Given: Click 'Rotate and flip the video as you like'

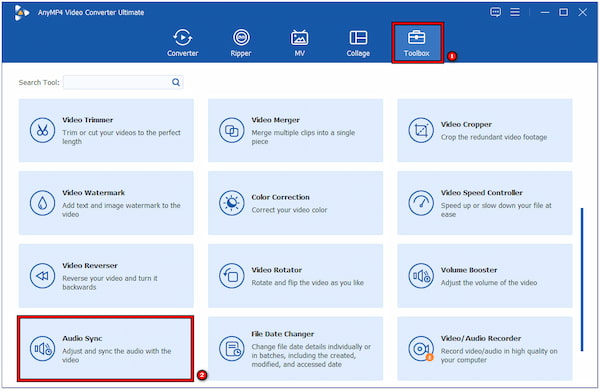Looking at the screenshot, I should [x=308, y=283].
